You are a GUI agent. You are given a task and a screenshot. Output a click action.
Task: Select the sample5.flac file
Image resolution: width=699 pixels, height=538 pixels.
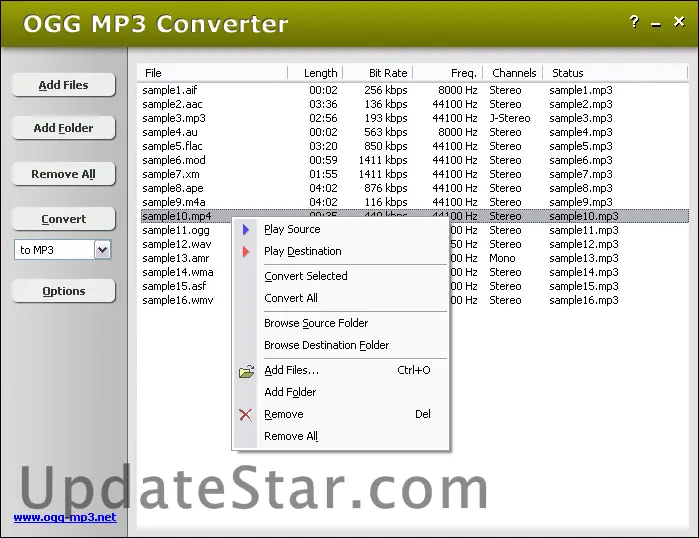coord(172,146)
